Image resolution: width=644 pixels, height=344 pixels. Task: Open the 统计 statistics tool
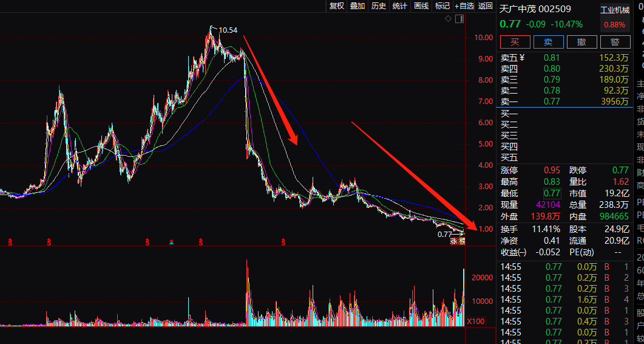pyautogui.click(x=400, y=6)
